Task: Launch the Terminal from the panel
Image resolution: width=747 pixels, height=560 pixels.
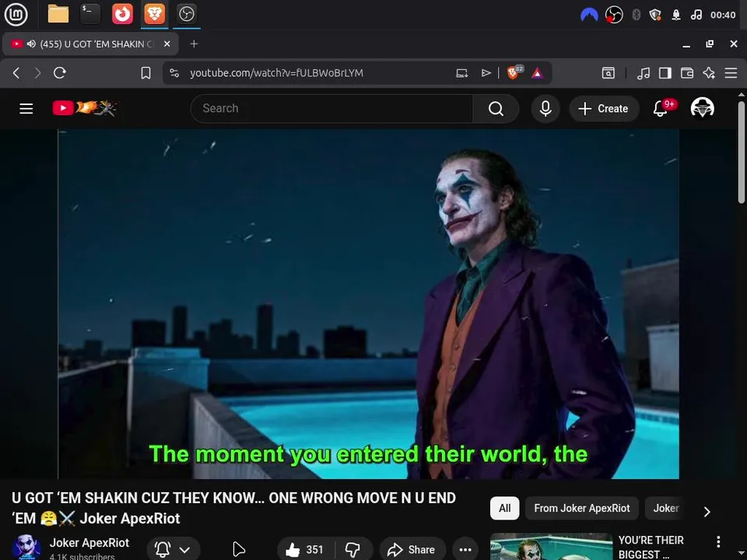Action: (x=90, y=14)
